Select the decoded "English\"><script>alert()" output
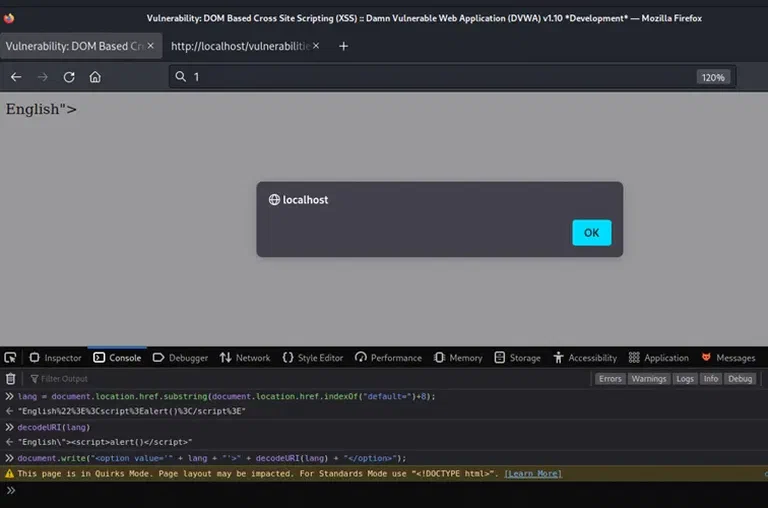Viewport: 768px width, 508px height. pos(105,442)
